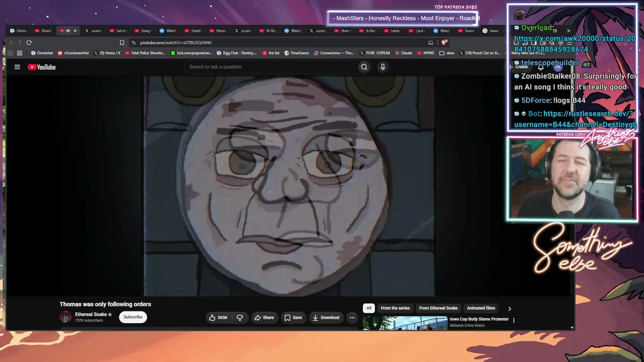Switch to the Omni browser tab
The width and height of the screenshot is (644, 362).
coord(19,31)
